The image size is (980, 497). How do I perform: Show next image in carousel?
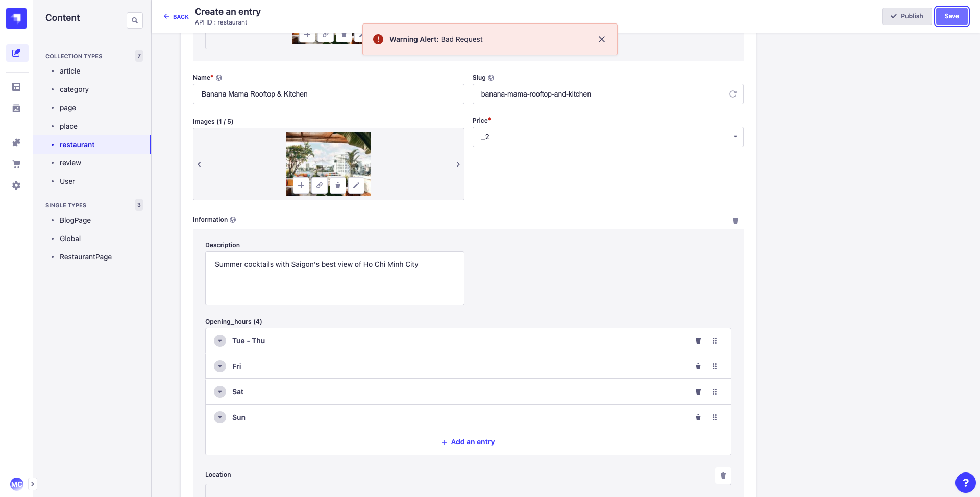point(458,164)
